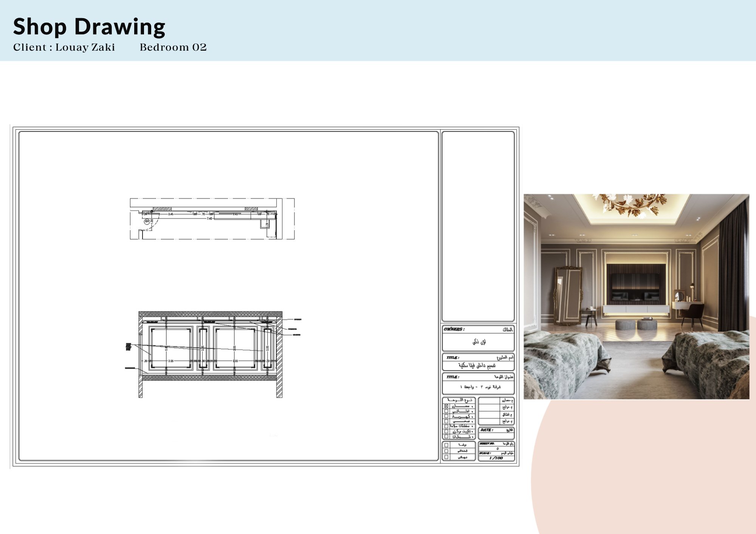Click the 2.45 dimension label in the plan
This screenshot has height=534, width=756.
pos(171,214)
